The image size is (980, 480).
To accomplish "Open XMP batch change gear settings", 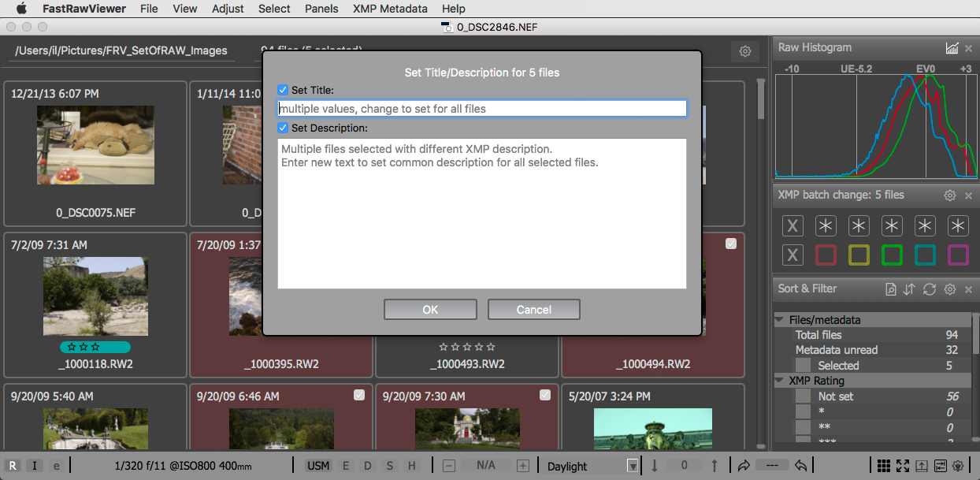I will coord(950,195).
